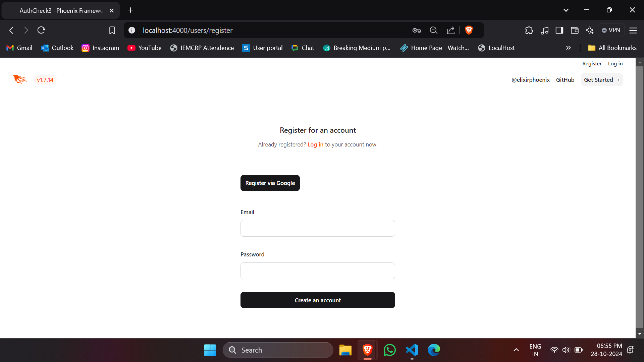Click the GitHub link in navbar
Viewport: 644px width, 362px height.
point(565,79)
